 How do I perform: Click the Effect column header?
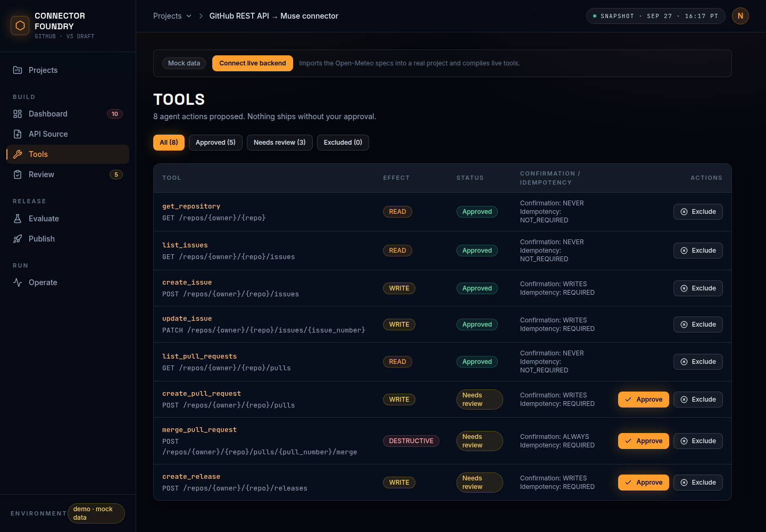click(396, 178)
